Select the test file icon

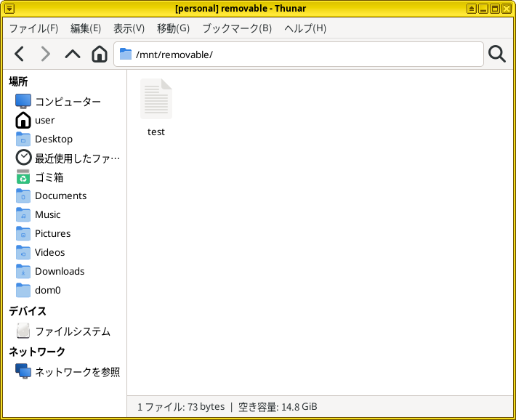click(x=156, y=99)
